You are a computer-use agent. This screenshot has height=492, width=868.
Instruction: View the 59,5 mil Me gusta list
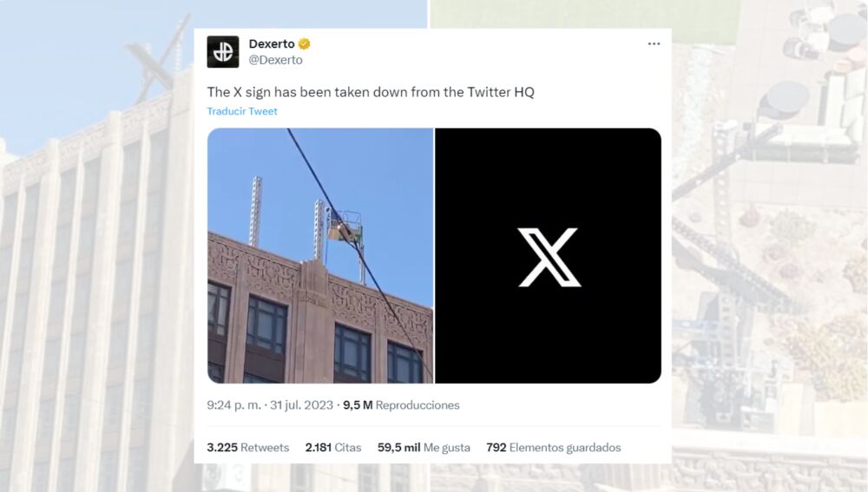[x=424, y=447]
